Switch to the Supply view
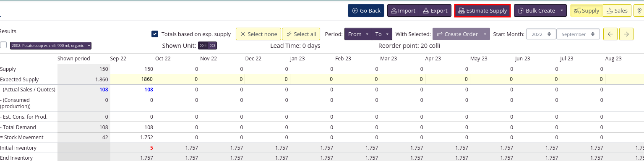 coord(587,10)
